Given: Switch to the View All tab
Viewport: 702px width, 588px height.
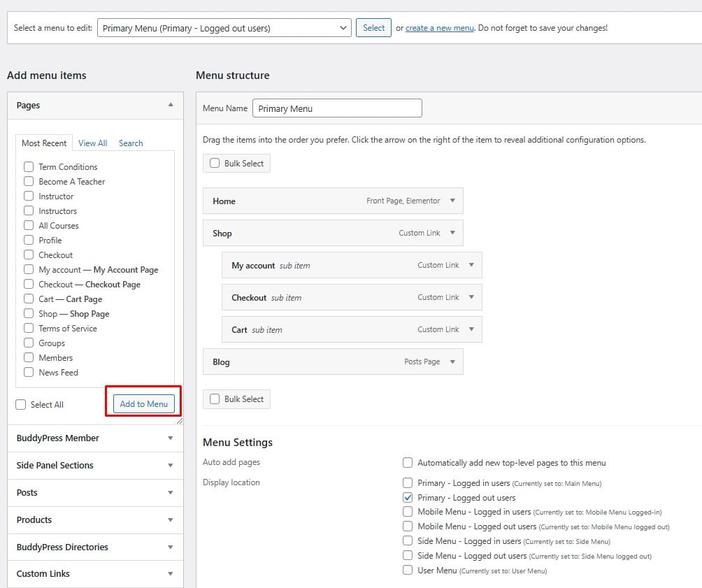Looking at the screenshot, I should tap(92, 143).
